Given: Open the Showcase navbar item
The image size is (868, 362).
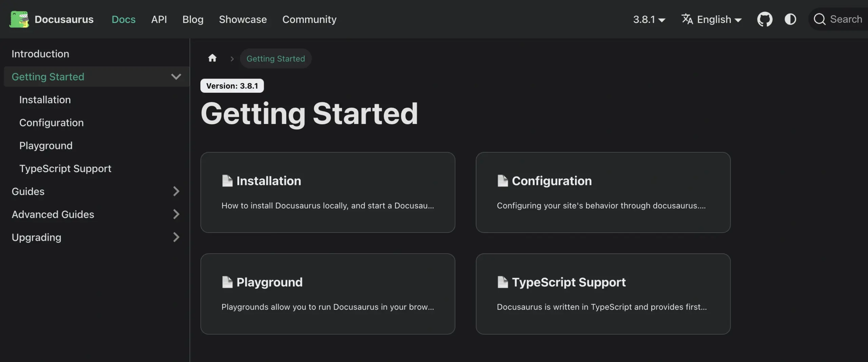Looking at the screenshot, I should point(243,19).
